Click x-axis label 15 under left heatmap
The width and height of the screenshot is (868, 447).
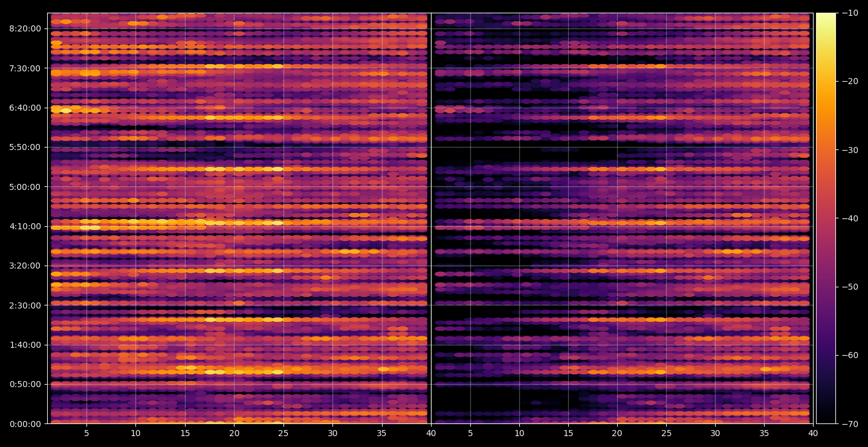[x=185, y=433]
